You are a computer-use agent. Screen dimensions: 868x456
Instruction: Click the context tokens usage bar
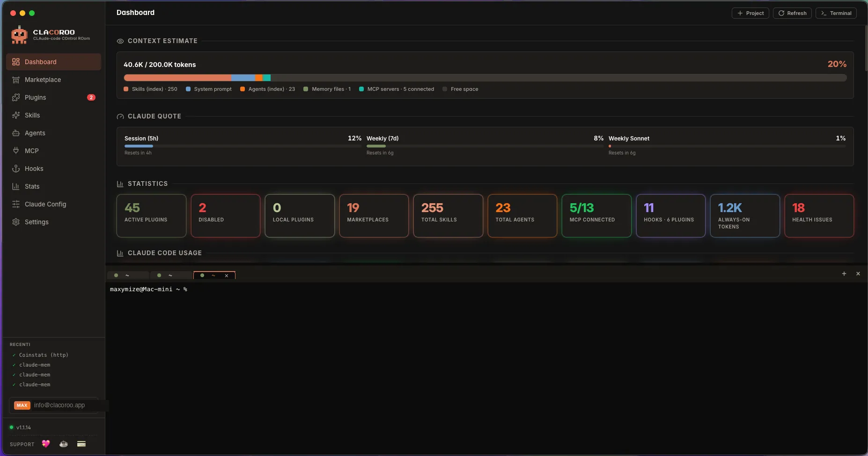coord(485,78)
